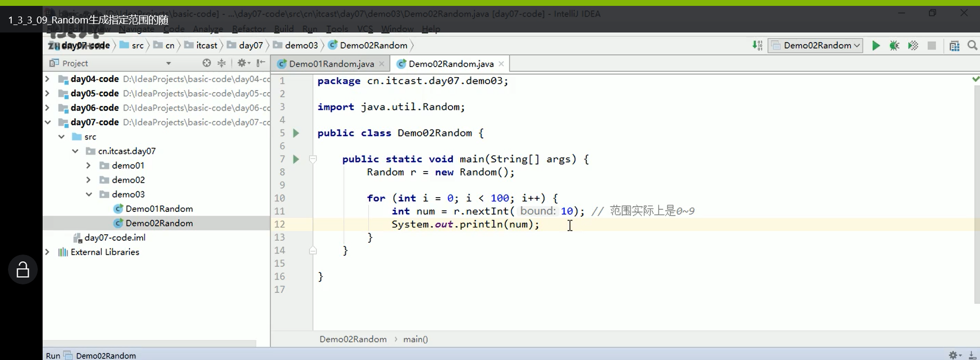This screenshot has width=980, height=360.
Task: Click the grey Stop square icon
Action: click(932, 46)
